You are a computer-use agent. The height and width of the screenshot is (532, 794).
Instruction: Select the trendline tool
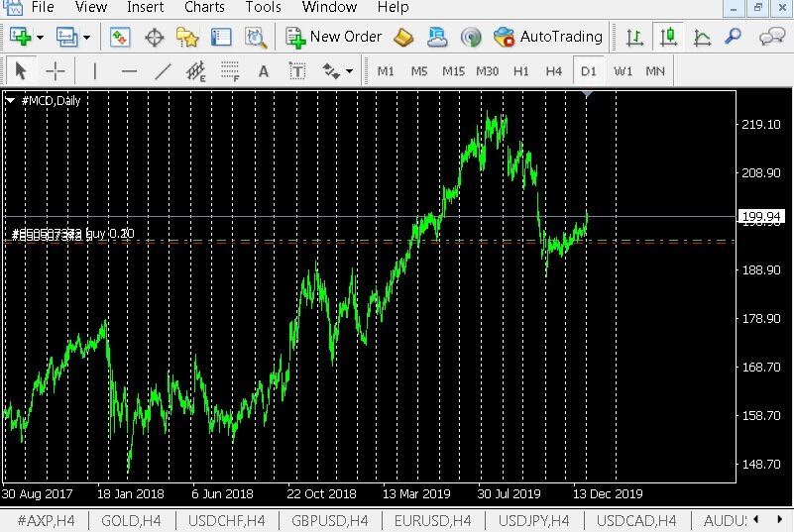tap(163, 71)
